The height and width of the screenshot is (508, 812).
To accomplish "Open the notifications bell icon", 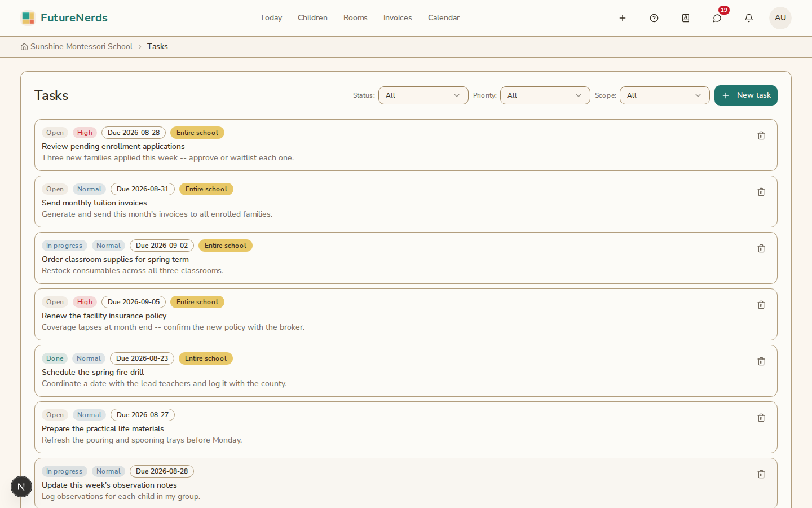I will tap(749, 18).
